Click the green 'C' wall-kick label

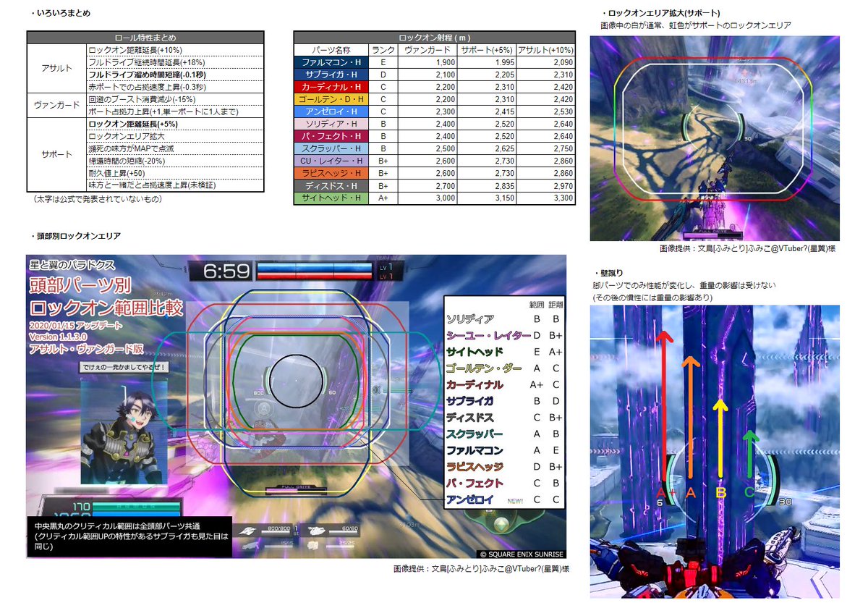pyautogui.click(x=749, y=492)
